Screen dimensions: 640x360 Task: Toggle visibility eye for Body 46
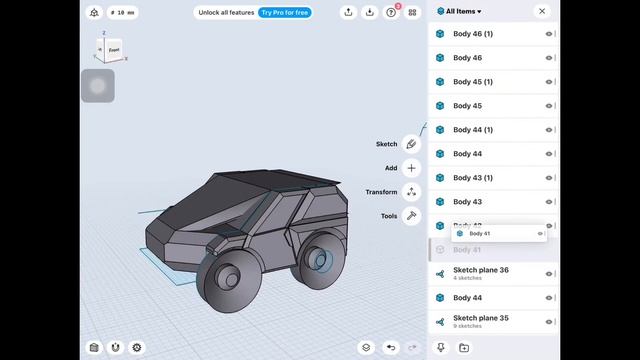coord(549,58)
